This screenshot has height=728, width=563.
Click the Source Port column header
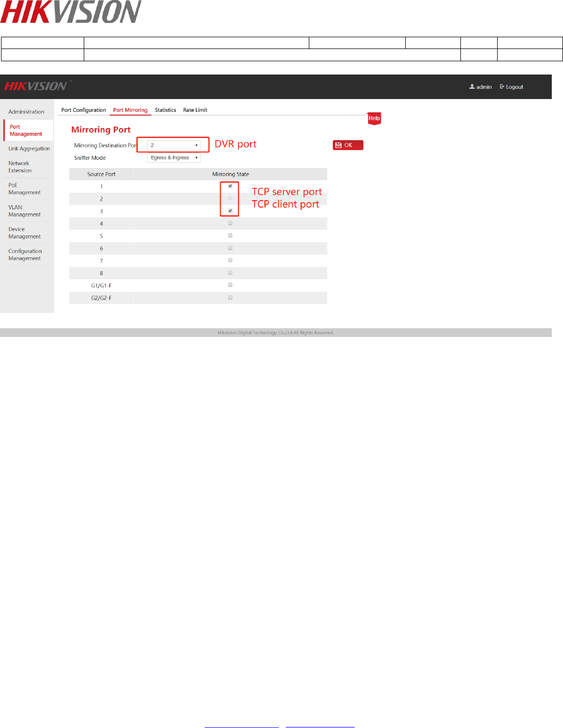[101, 174]
